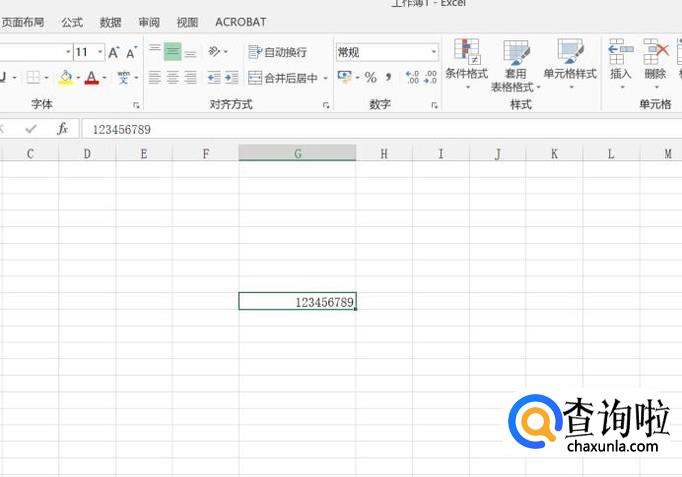
Task: Align cell text to the right
Action: click(190, 78)
